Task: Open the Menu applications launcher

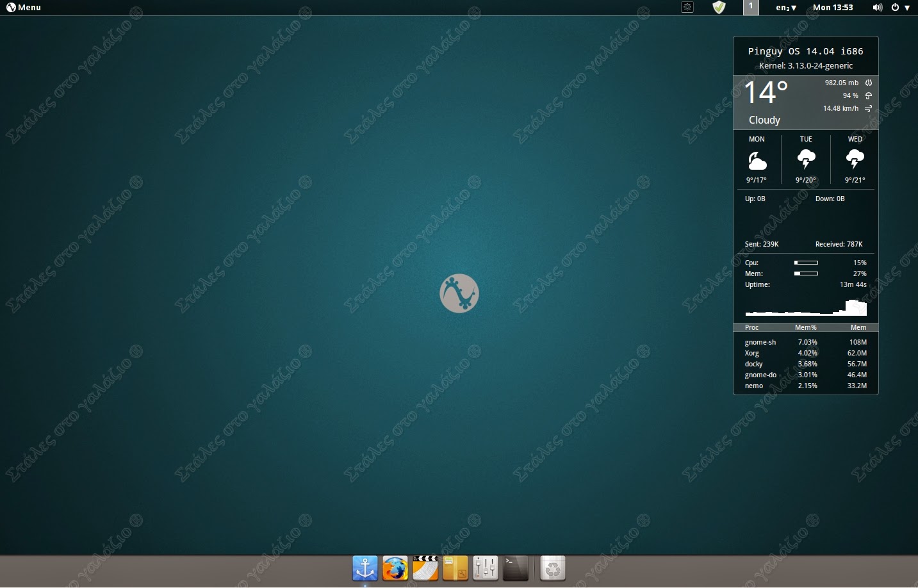Action: (x=24, y=8)
